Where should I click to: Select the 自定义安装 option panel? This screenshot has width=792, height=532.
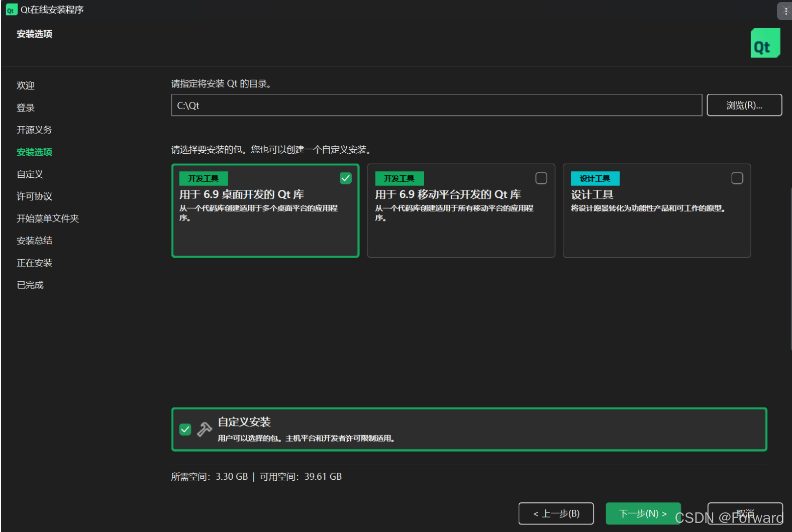pyautogui.click(x=469, y=430)
